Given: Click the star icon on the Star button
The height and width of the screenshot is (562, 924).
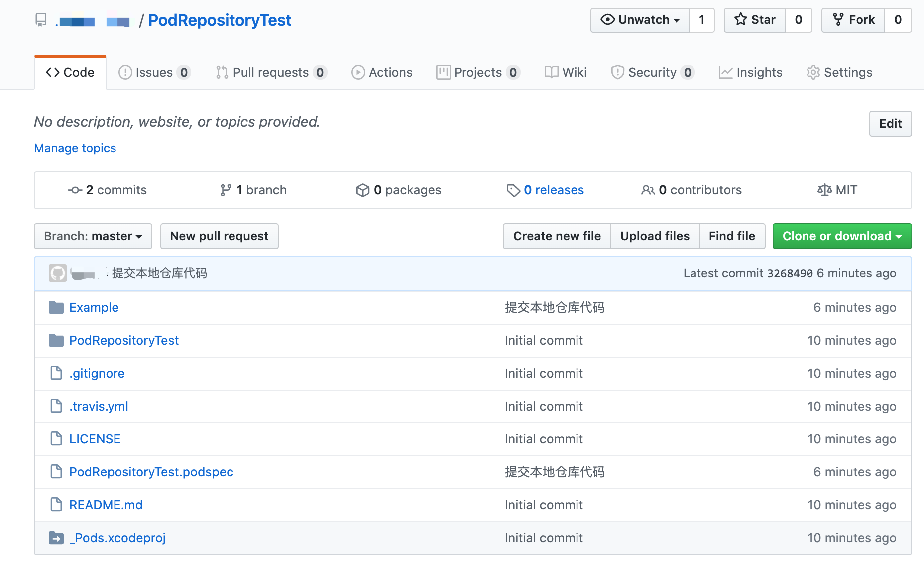Looking at the screenshot, I should point(741,20).
